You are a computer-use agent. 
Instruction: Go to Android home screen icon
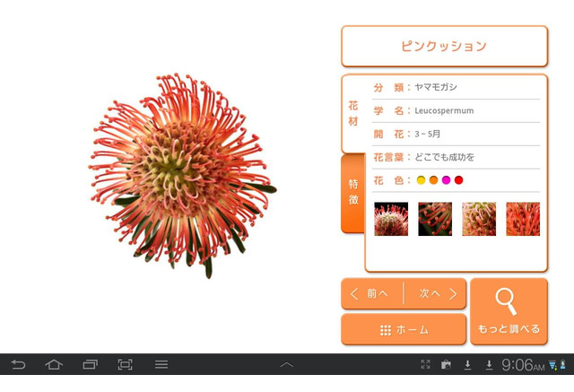tap(54, 364)
